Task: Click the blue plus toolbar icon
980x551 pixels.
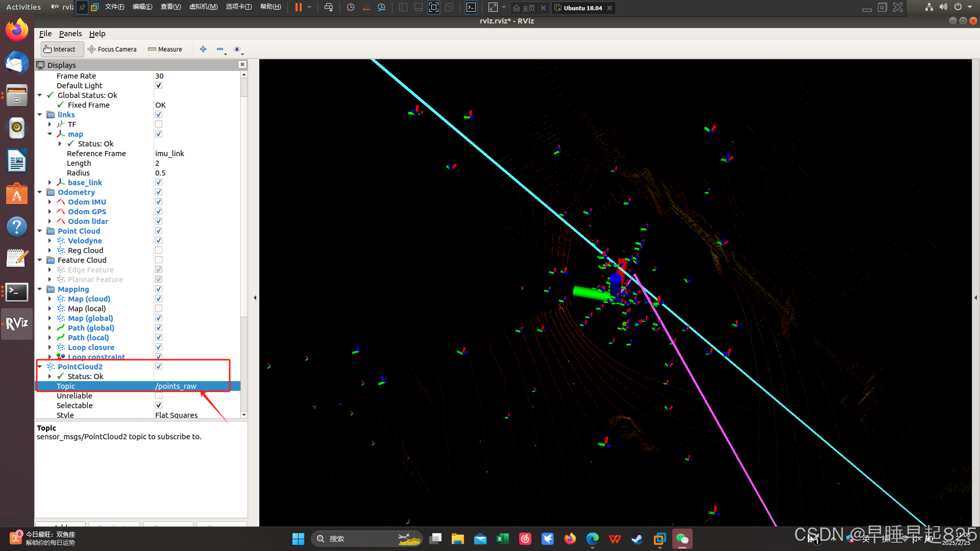Action: tap(203, 49)
